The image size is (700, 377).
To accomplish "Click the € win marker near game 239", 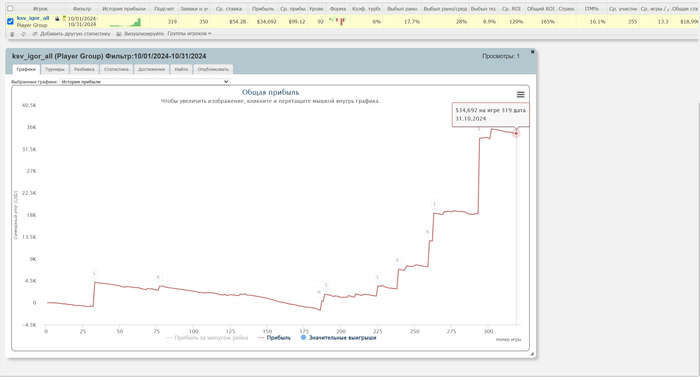I will [398, 260].
